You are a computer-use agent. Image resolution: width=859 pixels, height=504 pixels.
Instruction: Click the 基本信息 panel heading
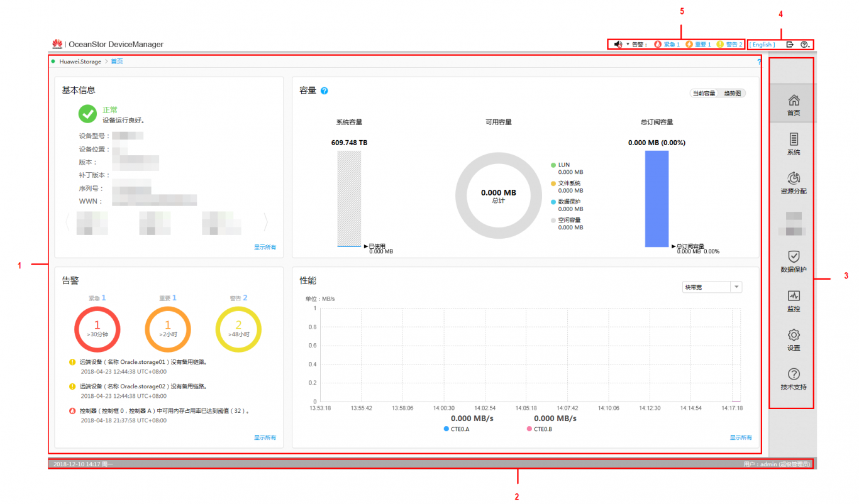click(x=79, y=90)
